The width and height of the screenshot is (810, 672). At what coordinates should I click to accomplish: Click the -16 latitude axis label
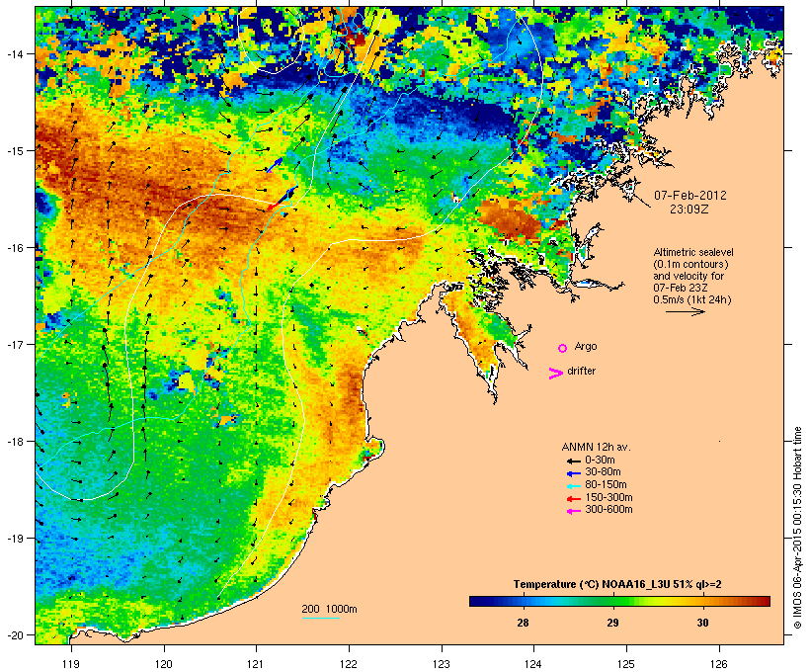(x=15, y=248)
